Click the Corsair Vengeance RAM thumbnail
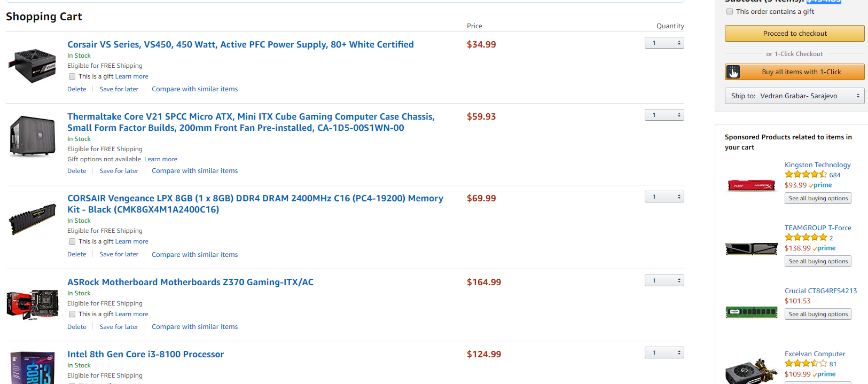The height and width of the screenshot is (384, 868). (x=33, y=219)
